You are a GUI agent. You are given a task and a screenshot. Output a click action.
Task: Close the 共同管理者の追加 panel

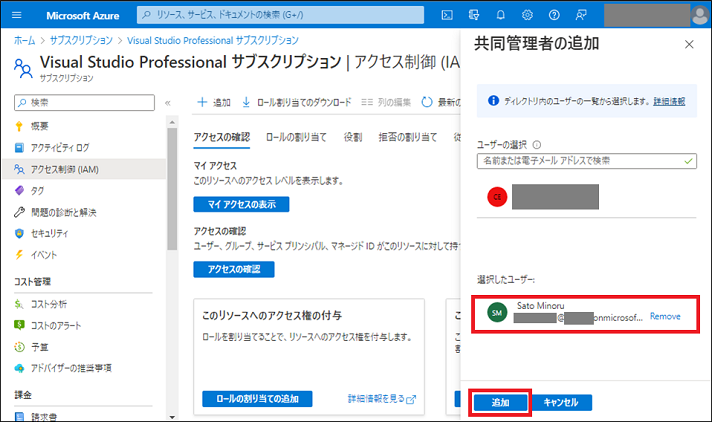689,45
